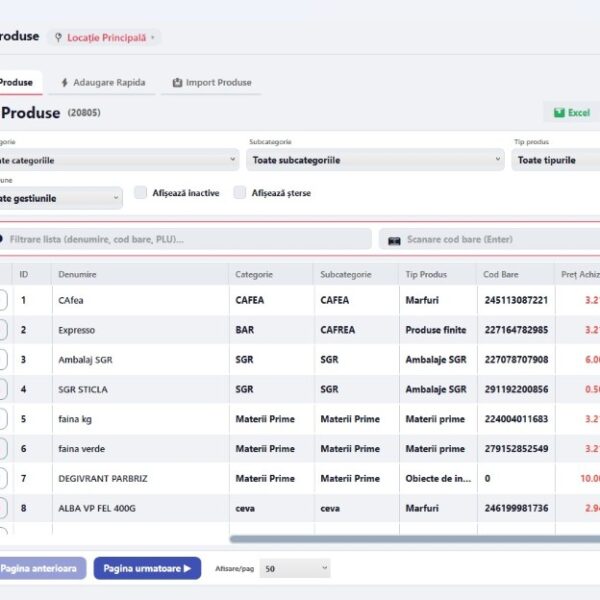Open the Locație Principală location selector
The width and height of the screenshot is (600, 600).
click(104, 38)
